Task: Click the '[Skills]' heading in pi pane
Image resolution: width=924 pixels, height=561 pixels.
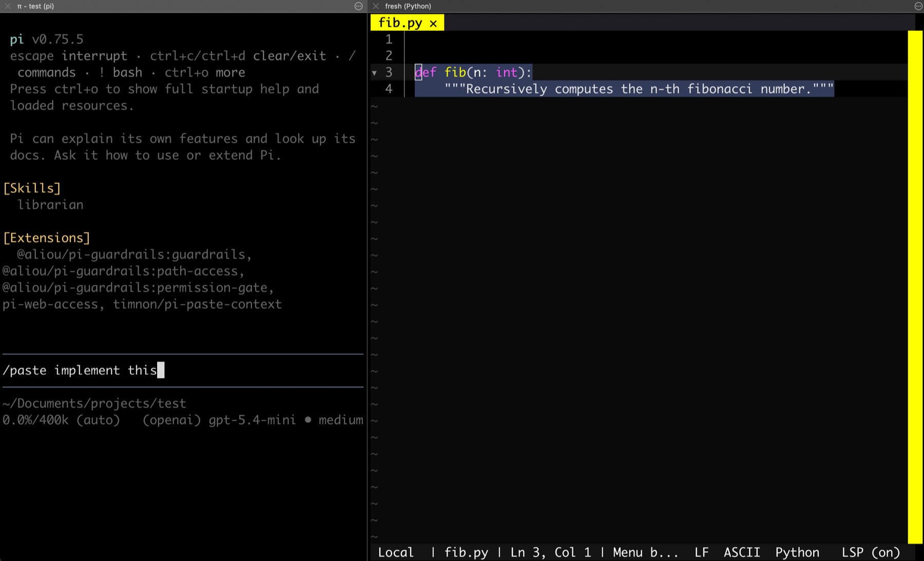Action: (32, 188)
